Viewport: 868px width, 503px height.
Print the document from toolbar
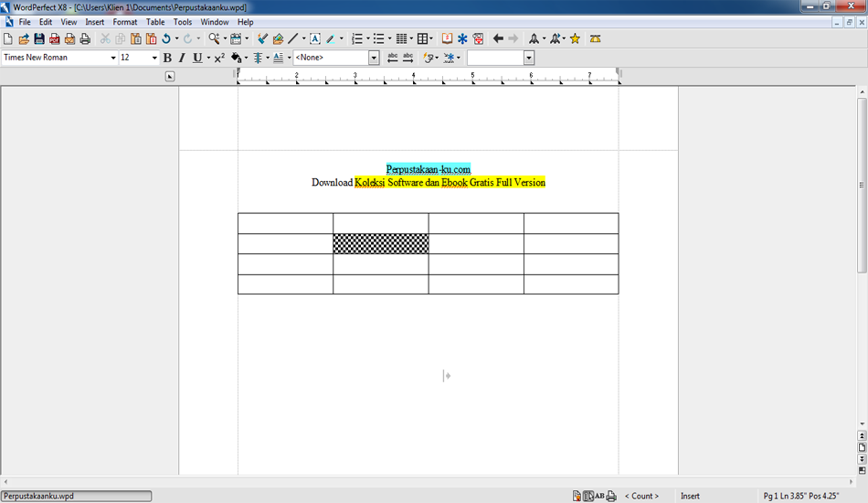pos(85,38)
